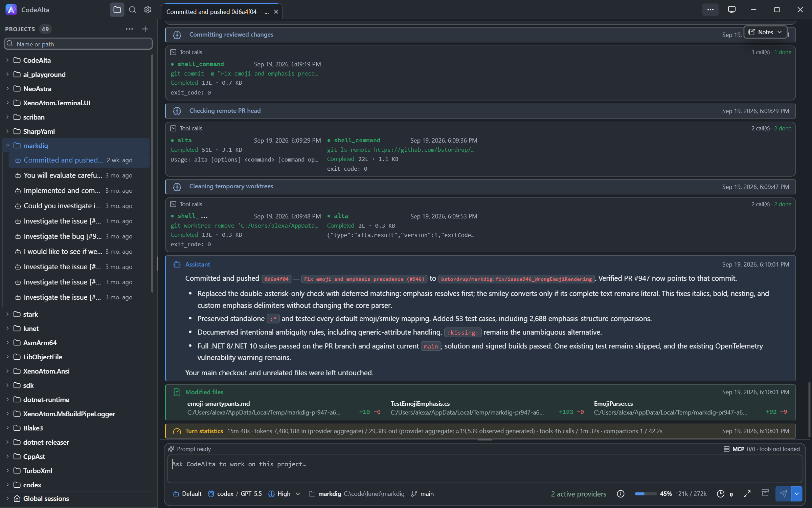The width and height of the screenshot is (812, 508).
Task: Open the settings gear icon
Action: 148,10
